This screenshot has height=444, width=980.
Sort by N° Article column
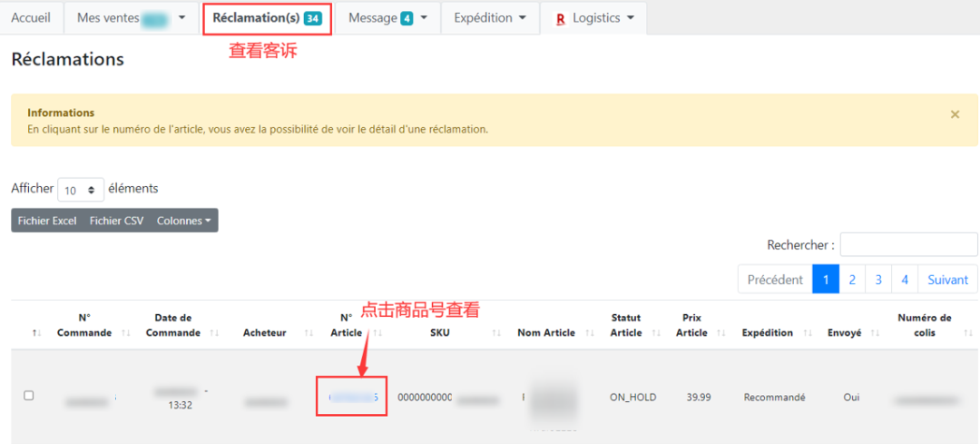pos(353,325)
